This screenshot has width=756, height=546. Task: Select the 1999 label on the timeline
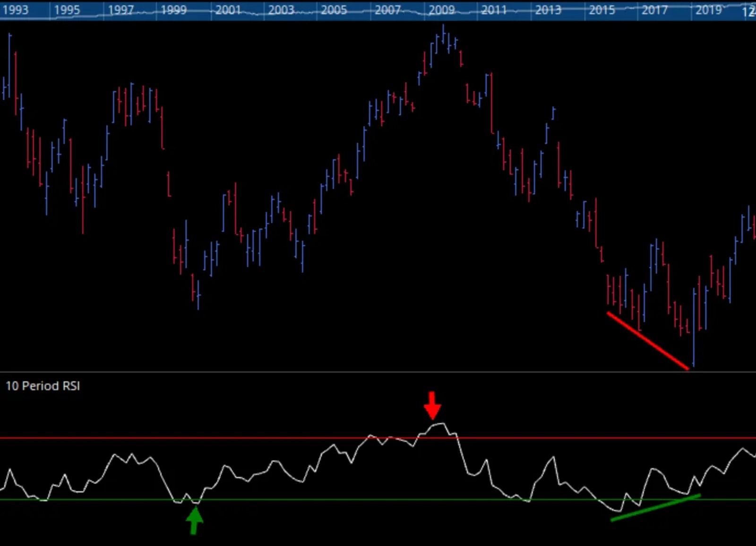click(174, 10)
